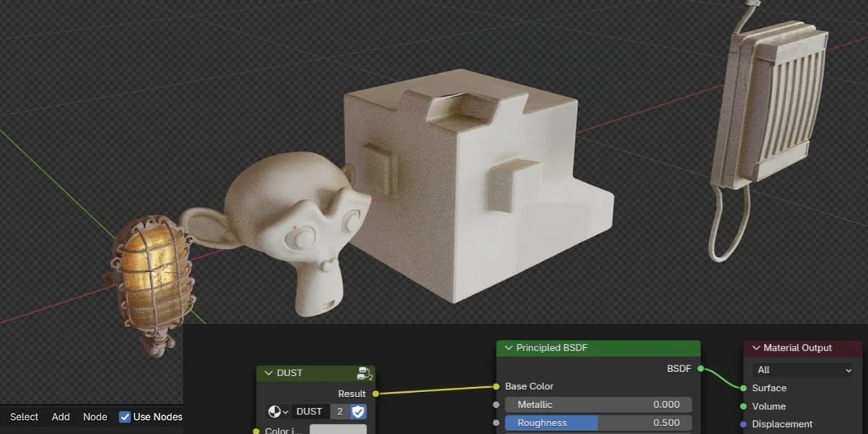Screen dimensions: 868x434
Task: Collapse the Principled BSDF node
Action: [x=509, y=347]
